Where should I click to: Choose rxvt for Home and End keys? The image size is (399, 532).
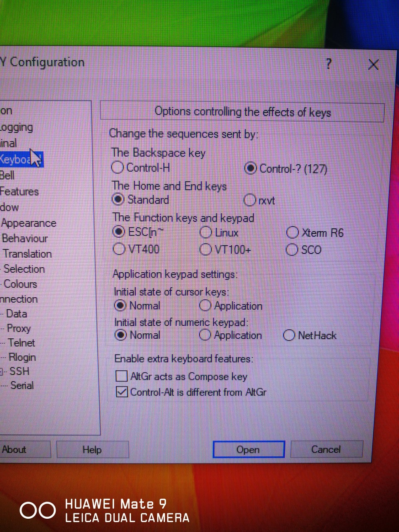pos(250,200)
